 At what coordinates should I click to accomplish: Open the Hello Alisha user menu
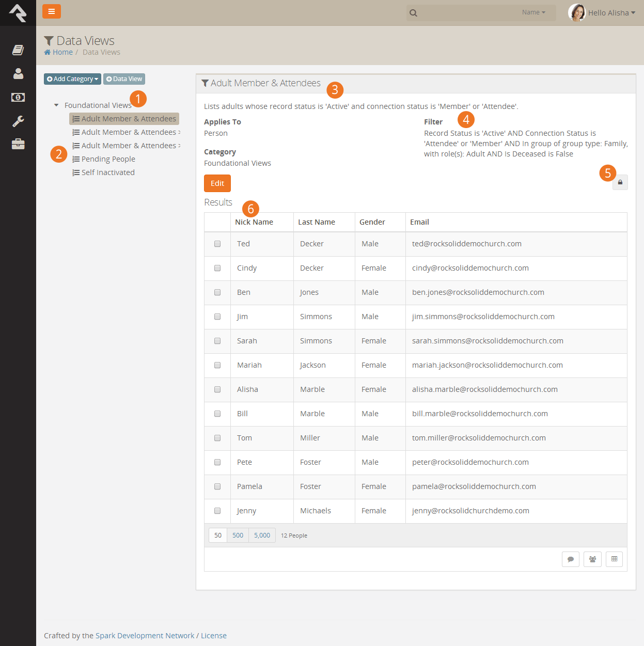coord(602,12)
